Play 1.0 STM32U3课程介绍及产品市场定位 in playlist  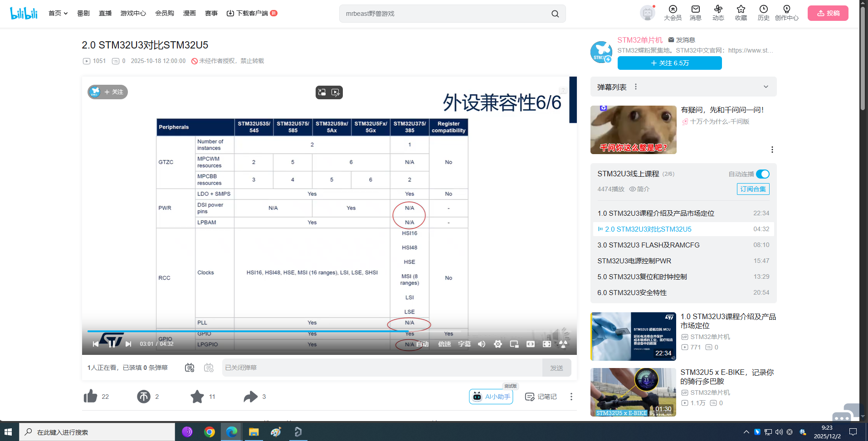683,213
